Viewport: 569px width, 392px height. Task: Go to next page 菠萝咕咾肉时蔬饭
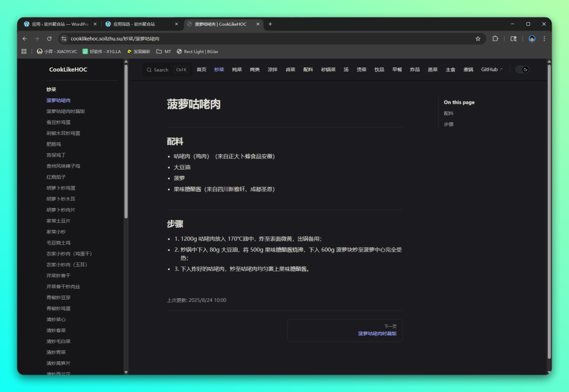tap(377, 334)
